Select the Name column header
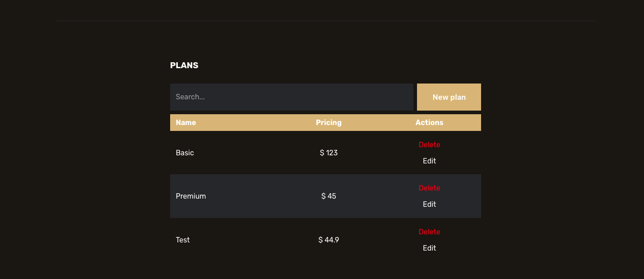The width and height of the screenshot is (644, 279). click(x=186, y=122)
